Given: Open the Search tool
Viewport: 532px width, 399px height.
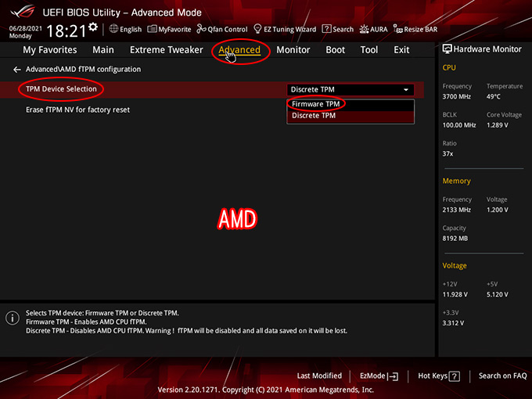Looking at the screenshot, I should tap(338, 29).
